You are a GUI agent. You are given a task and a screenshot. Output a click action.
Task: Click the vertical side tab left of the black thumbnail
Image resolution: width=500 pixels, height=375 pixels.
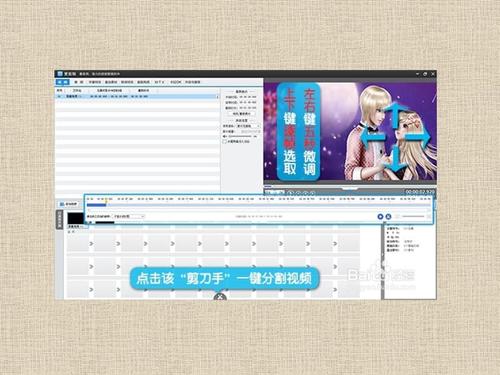[x=59, y=219]
